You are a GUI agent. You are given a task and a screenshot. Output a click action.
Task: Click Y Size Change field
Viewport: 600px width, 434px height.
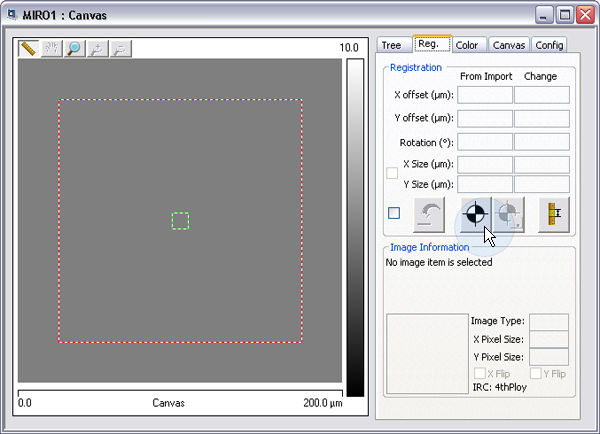tap(542, 184)
